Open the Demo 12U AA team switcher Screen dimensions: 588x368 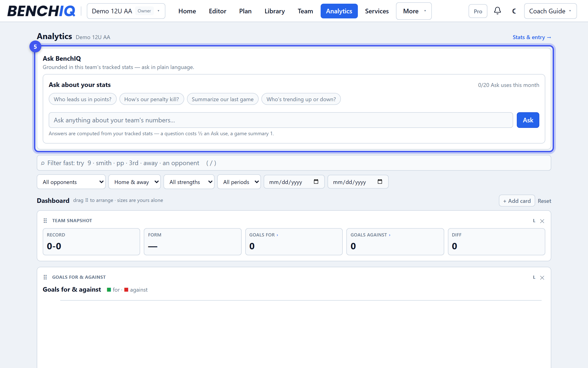(x=126, y=11)
